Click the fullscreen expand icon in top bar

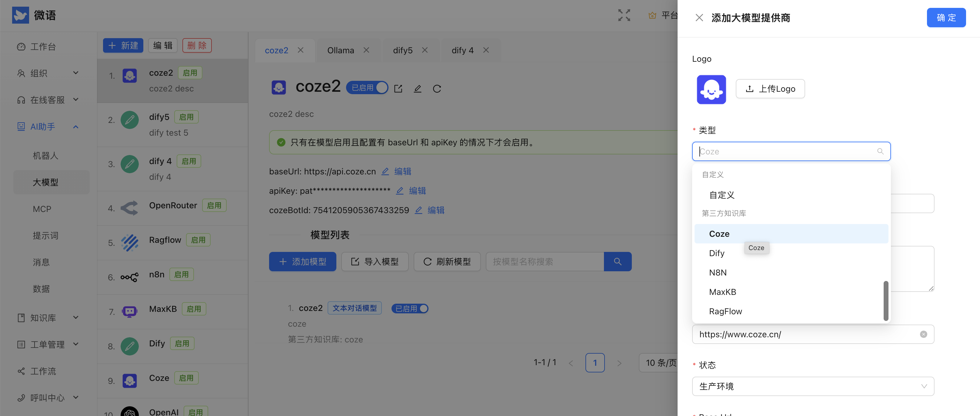coord(624,15)
